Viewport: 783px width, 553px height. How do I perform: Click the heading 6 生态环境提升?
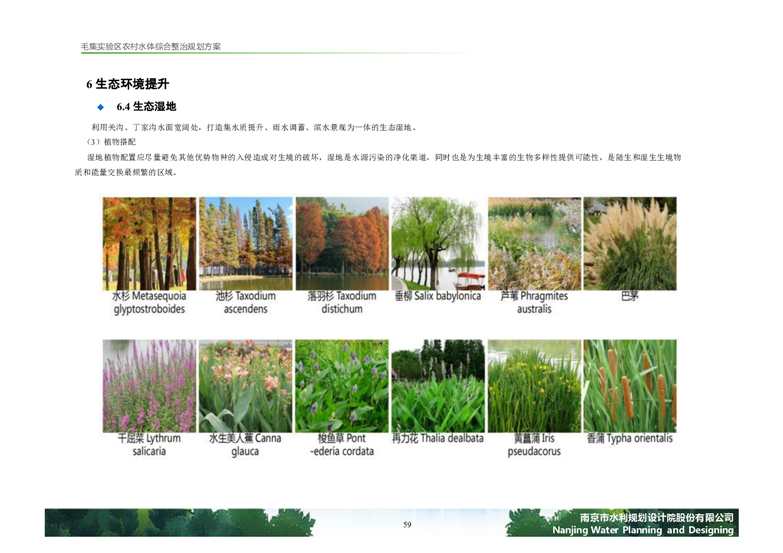pyautogui.click(x=127, y=84)
